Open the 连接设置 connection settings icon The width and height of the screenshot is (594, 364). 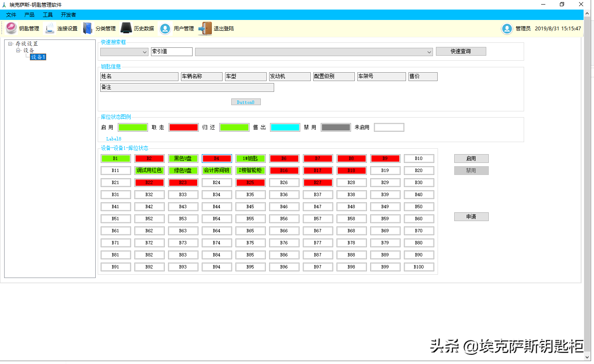tap(50, 28)
